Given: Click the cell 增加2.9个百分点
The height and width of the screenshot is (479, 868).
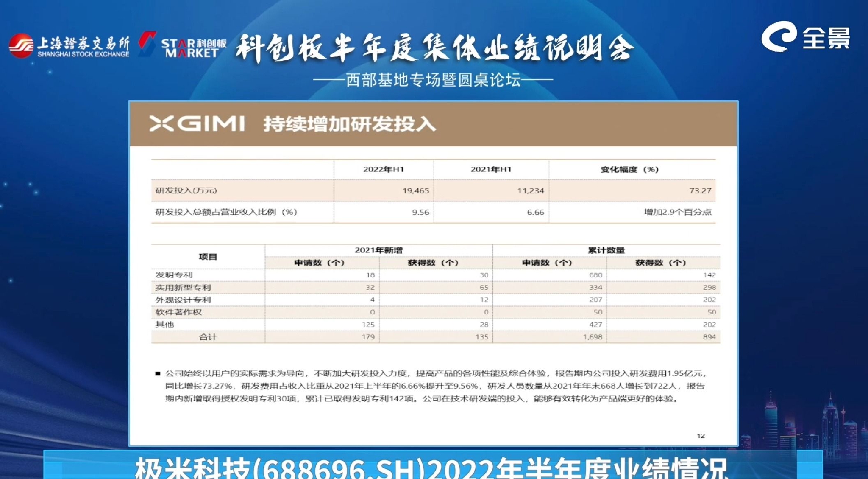Looking at the screenshot, I should tap(678, 212).
